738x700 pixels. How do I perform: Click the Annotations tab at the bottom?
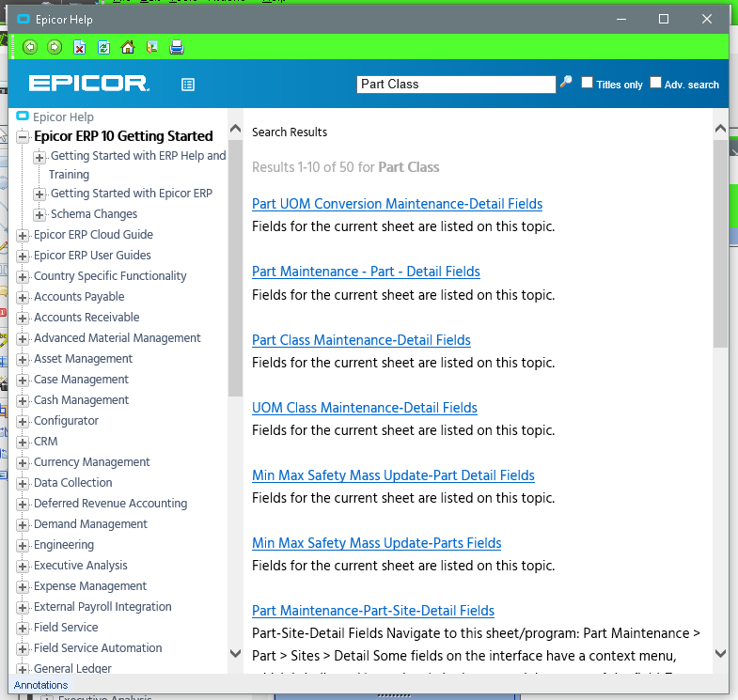pos(40,685)
